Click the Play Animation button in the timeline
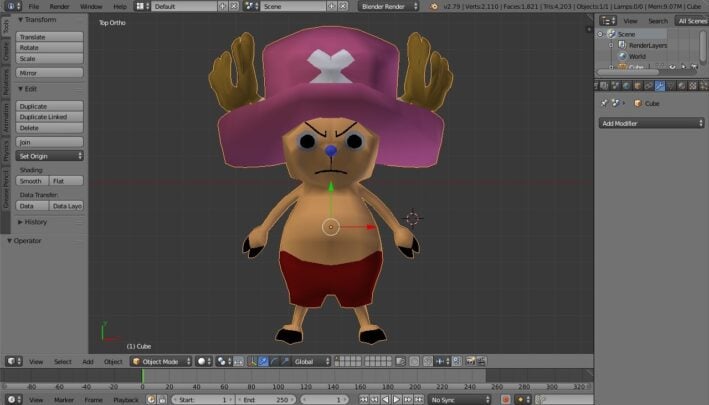 (x=398, y=399)
